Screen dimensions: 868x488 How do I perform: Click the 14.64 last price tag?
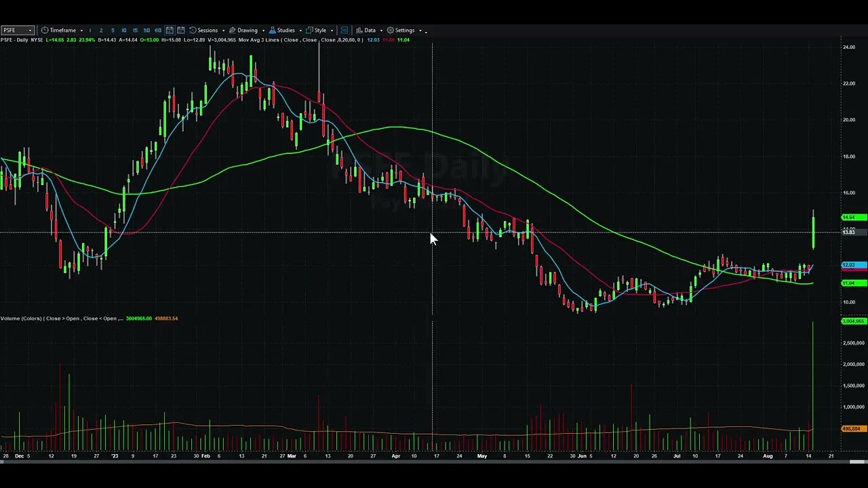pyautogui.click(x=854, y=218)
